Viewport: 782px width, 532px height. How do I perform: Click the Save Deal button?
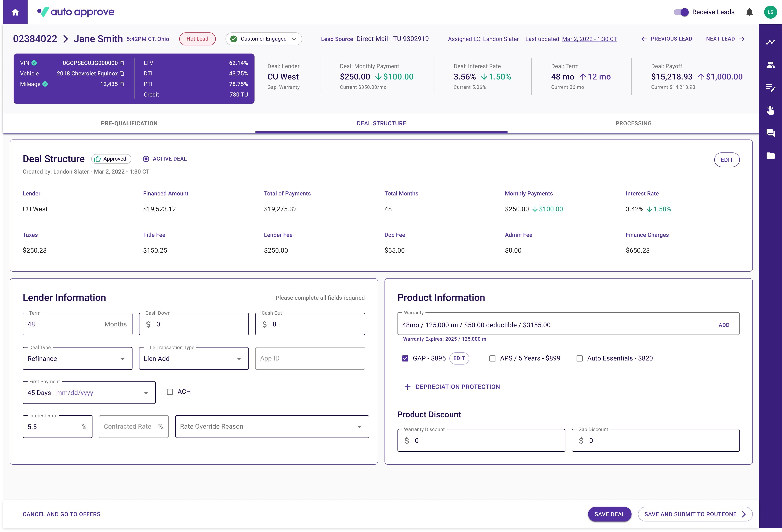point(609,514)
